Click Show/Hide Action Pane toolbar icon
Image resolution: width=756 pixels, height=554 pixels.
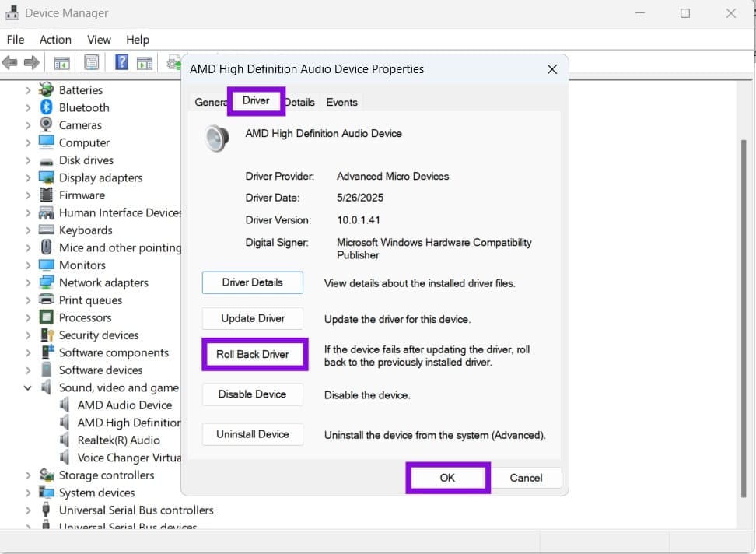pos(145,63)
